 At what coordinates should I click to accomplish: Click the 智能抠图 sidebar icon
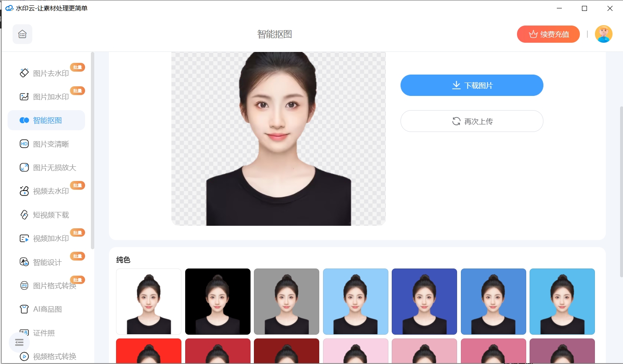(24, 120)
